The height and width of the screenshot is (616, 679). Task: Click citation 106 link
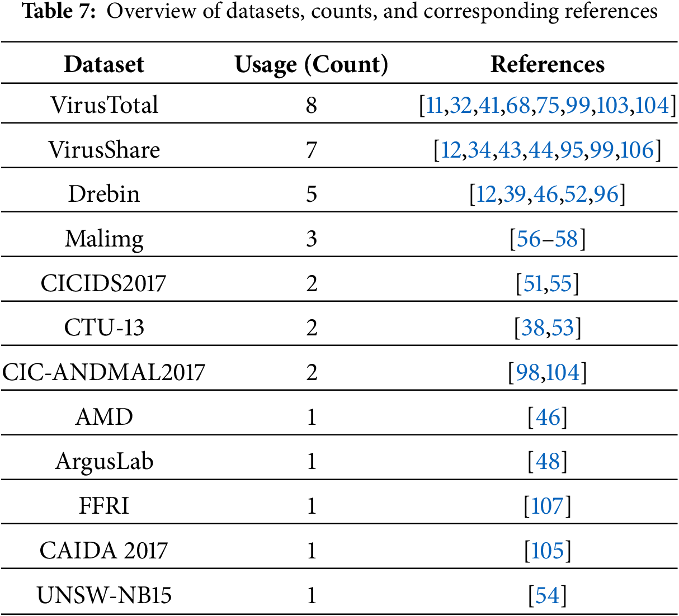tap(637, 150)
